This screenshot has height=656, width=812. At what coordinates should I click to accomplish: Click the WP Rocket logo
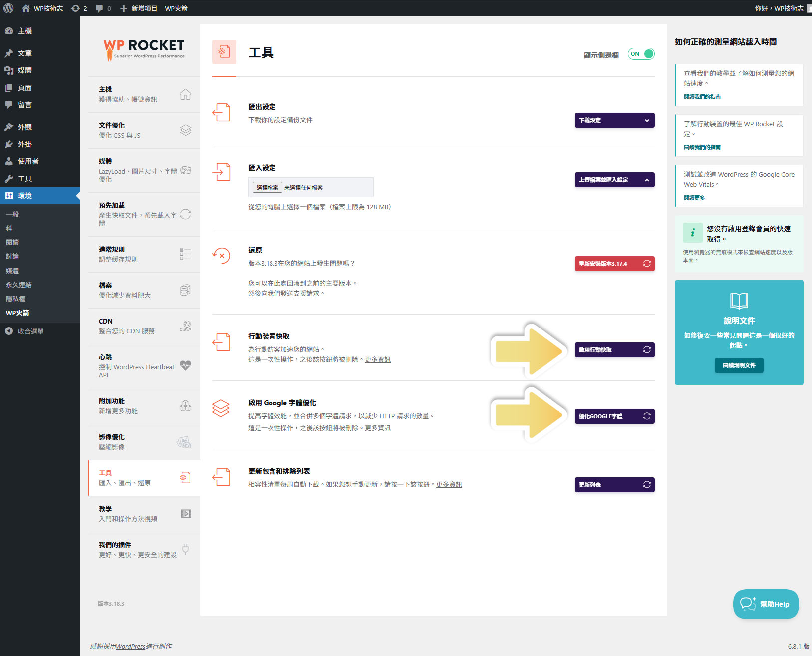[144, 50]
